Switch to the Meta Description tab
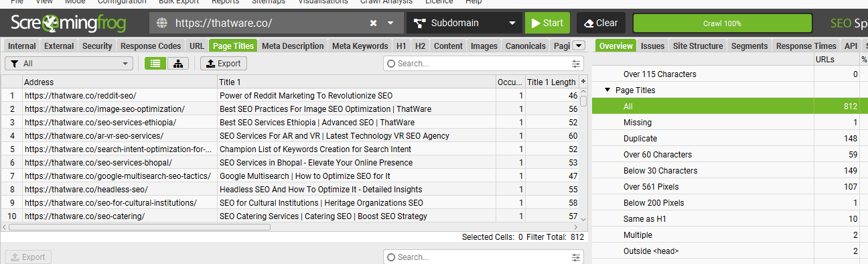The image size is (868, 264). pyautogui.click(x=293, y=46)
